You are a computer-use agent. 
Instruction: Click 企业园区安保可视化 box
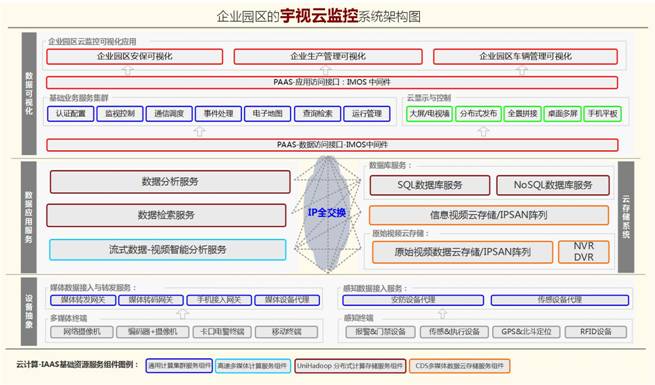(135, 56)
